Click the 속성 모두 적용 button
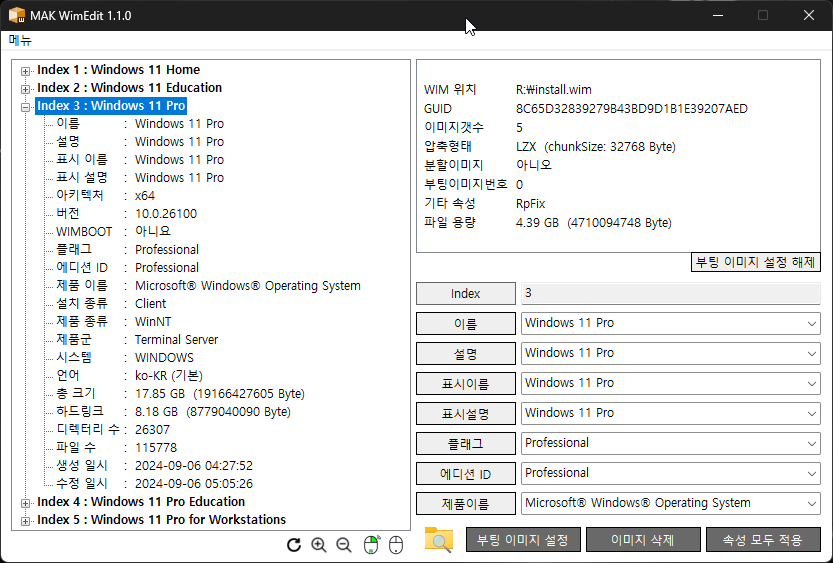This screenshot has width=833, height=563. click(763, 540)
